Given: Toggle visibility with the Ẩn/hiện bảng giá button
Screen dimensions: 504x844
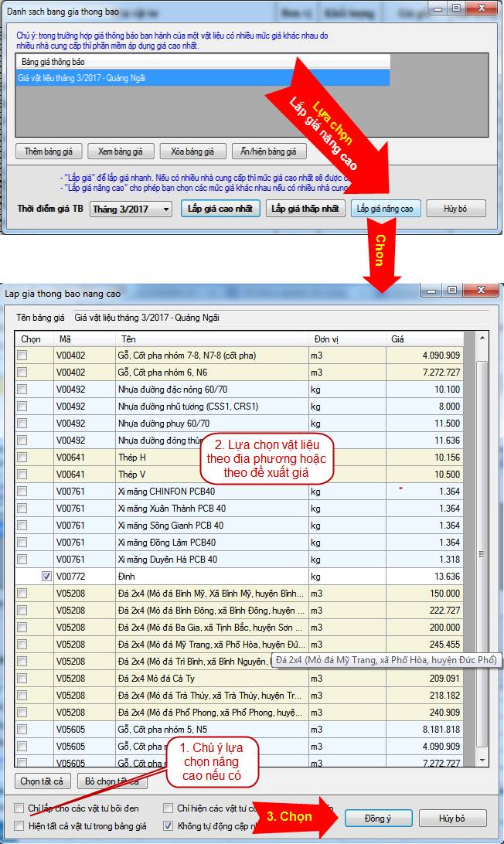Looking at the screenshot, I should point(264,151).
